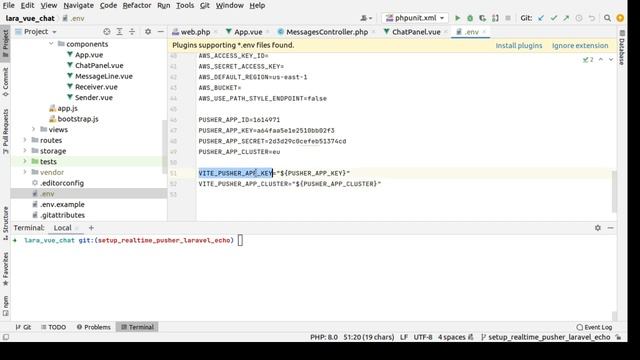Viewport: 640px width, 360px height.
Task: Open the Tools menu
Action: coord(185,5)
